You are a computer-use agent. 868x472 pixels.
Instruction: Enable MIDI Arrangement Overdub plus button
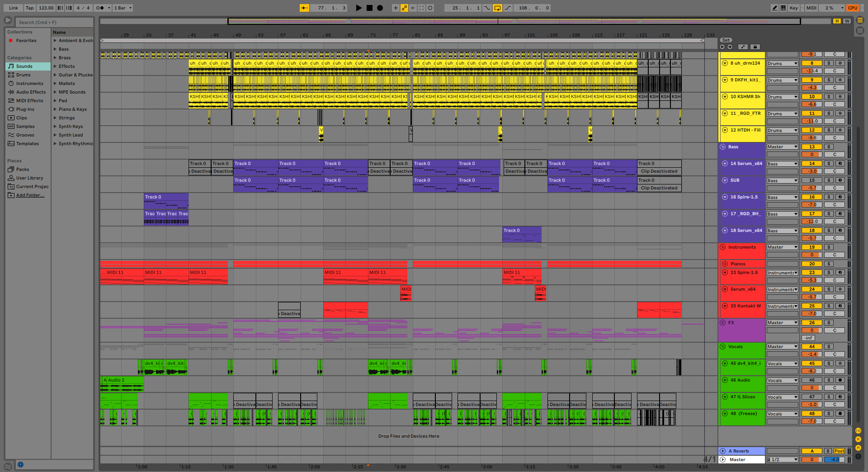396,8
